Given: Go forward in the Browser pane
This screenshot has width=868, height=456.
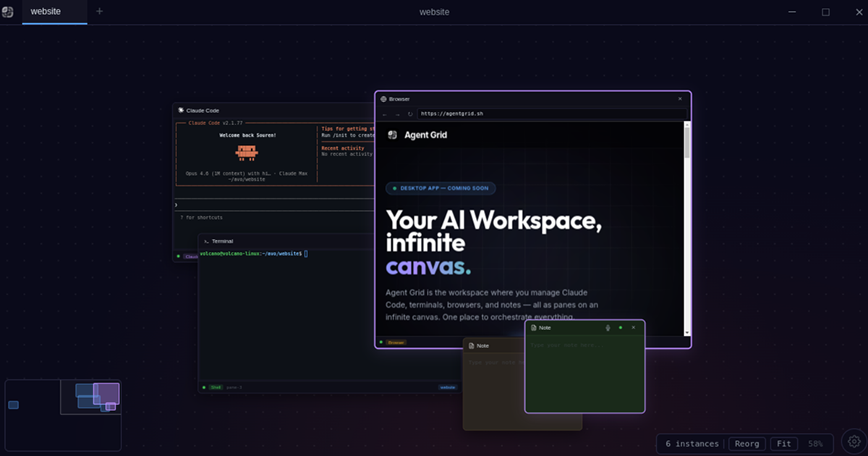Looking at the screenshot, I should (x=397, y=114).
